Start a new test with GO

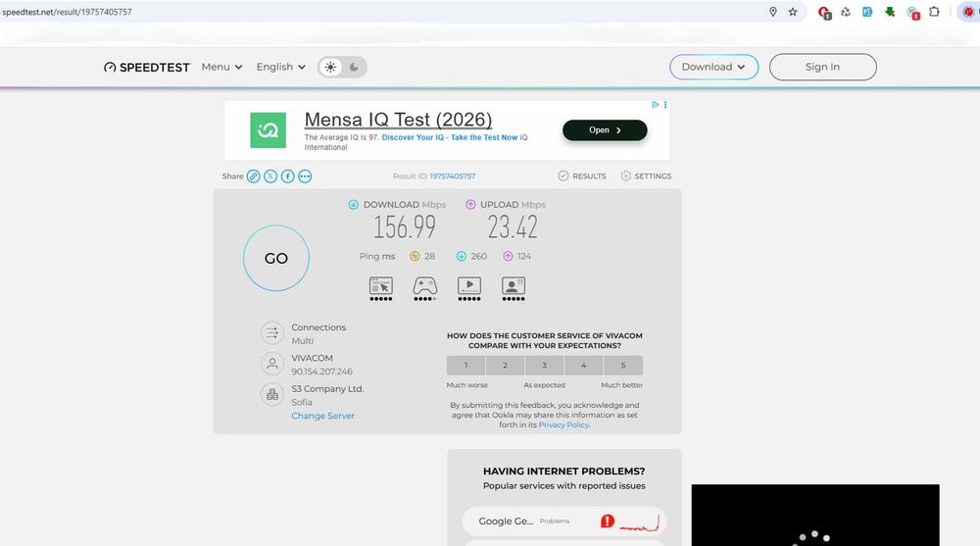(276, 259)
